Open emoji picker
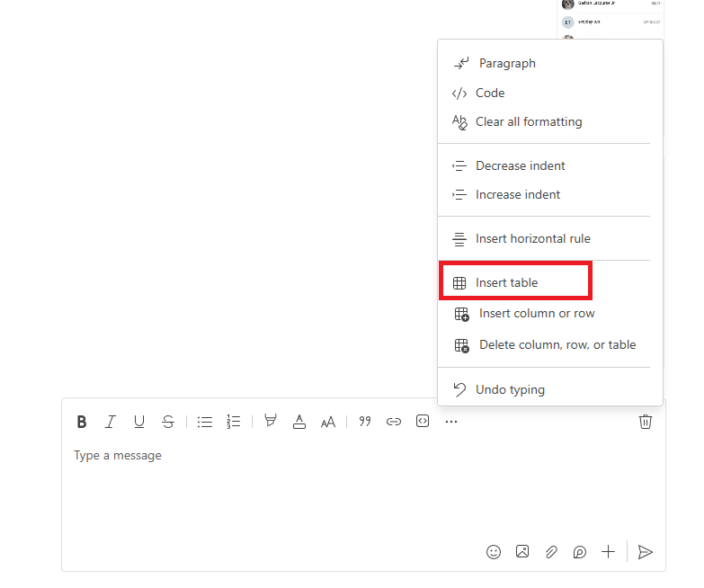 [494, 552]
